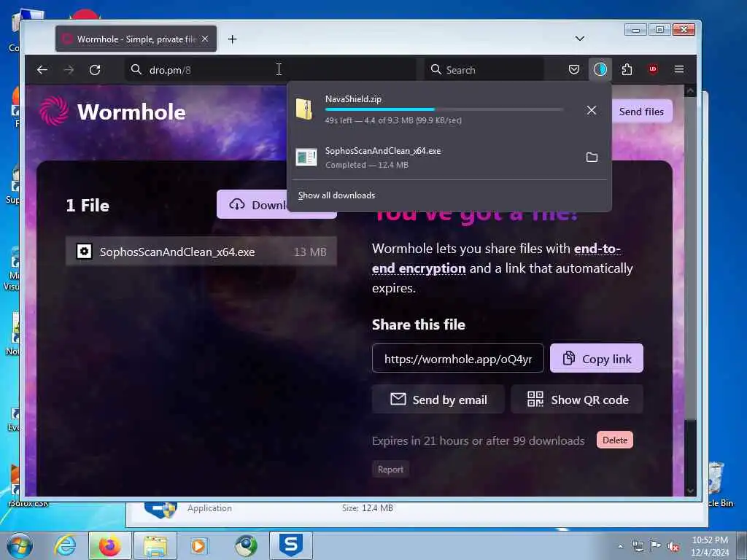Open the extensions puzzle icon
Screen dimensions: 747x560
[x=627, y=69]
